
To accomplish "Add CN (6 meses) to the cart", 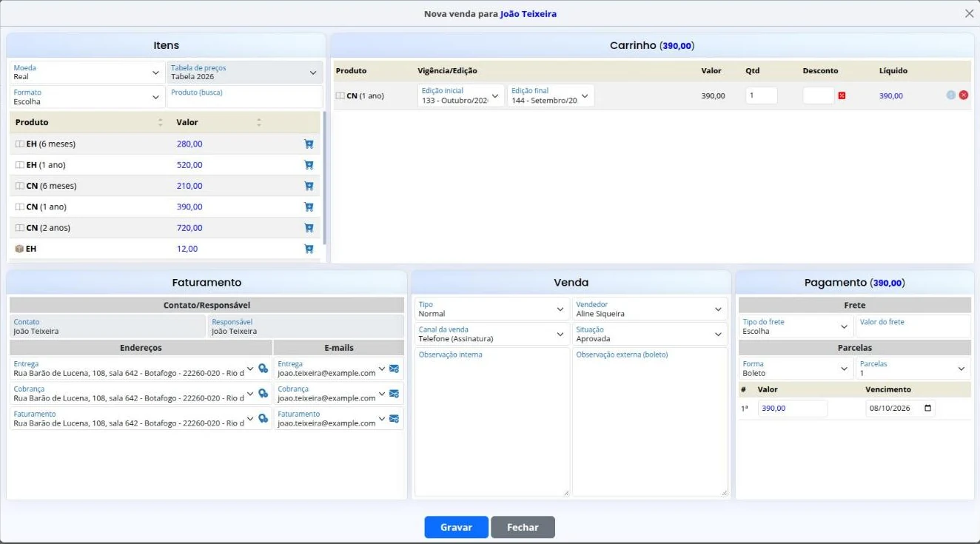I will point(309,186).
